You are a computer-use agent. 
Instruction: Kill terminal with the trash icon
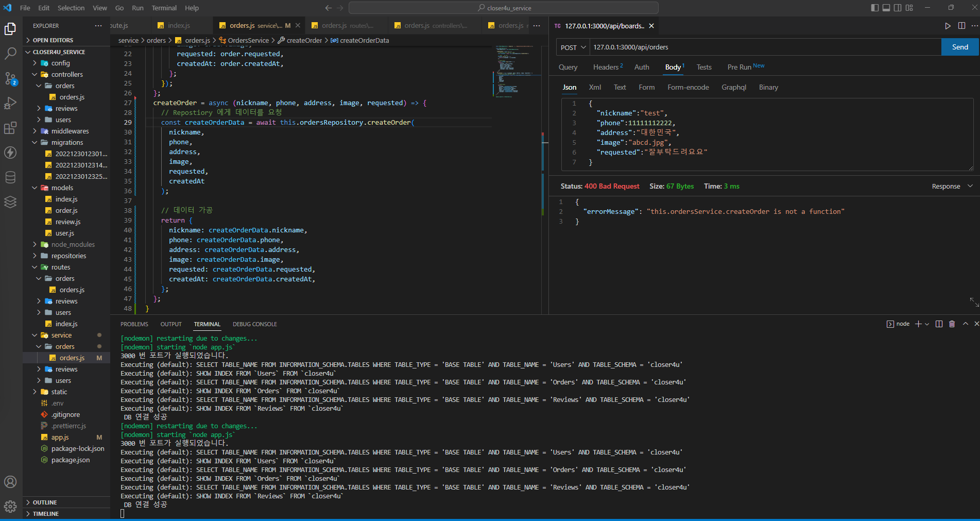(x=952, y=324)
